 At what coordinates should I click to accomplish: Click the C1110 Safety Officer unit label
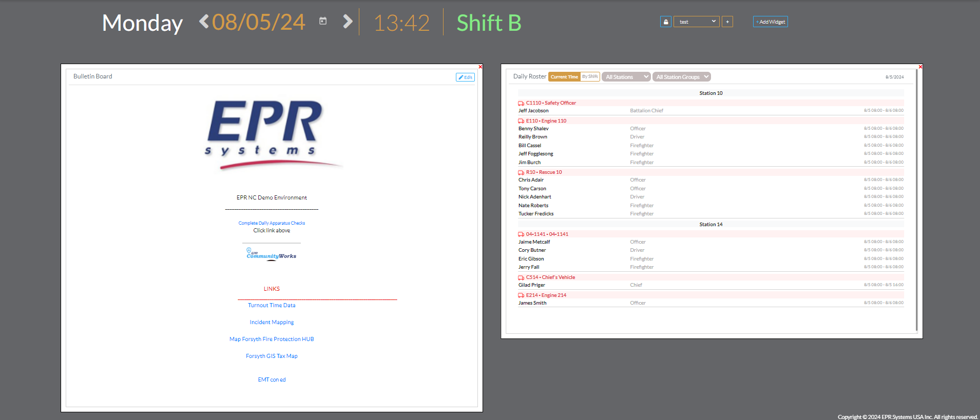pos(551,103)
